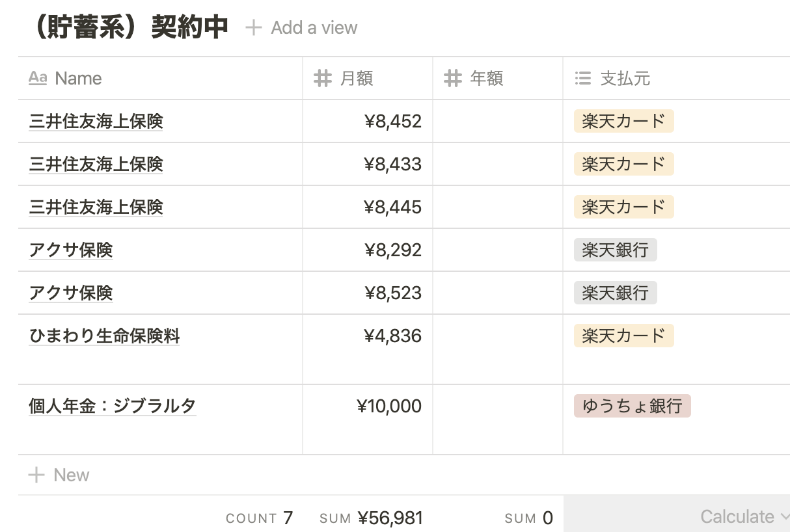Click the plus icon beside Add a view
The height and width of the screenshot is (532, 790).
click(x=253, y=27)
